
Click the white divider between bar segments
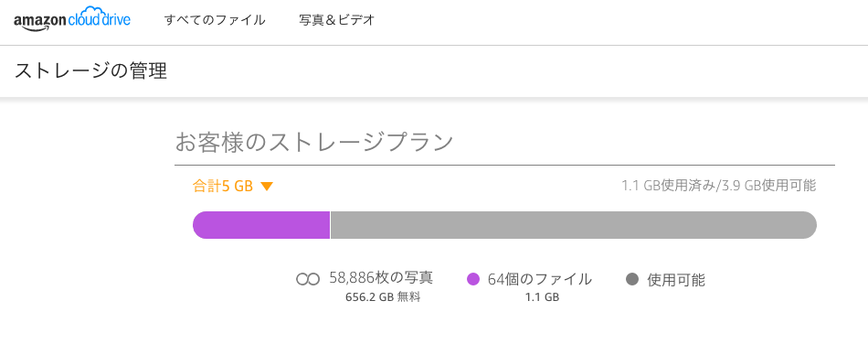331,225
